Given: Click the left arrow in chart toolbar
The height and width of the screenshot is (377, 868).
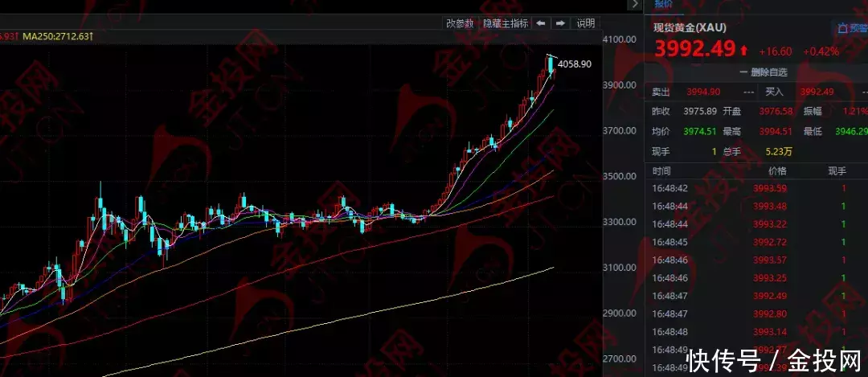Looking at the screenshot, I should [x=542, y=23].
